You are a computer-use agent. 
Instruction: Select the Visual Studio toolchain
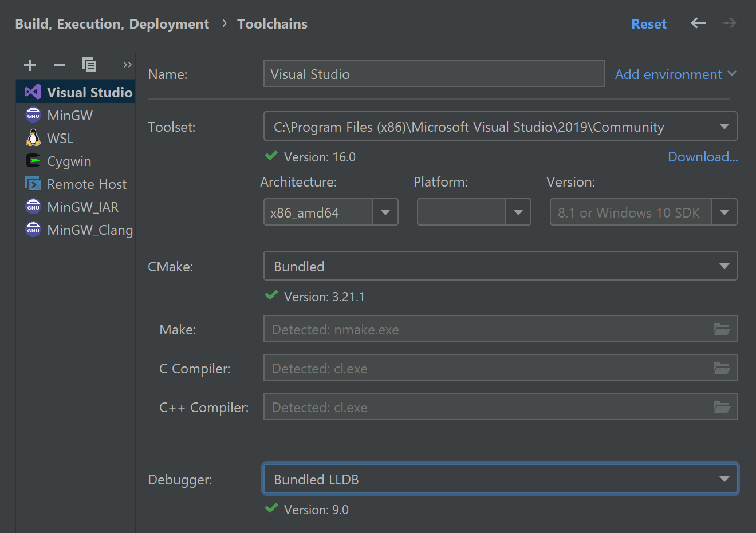76,92
